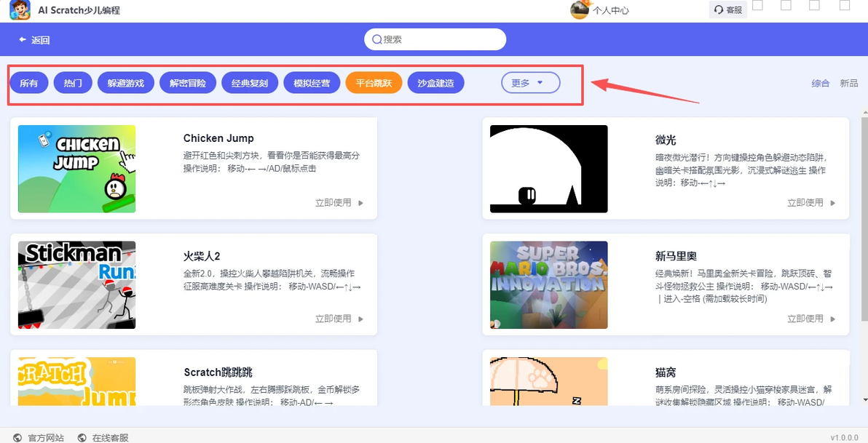Image resolution: width=868 pixels, height=443 pixels.
Task: Select the 躲避游戏 category filter
Action: [x=126, y=83]
